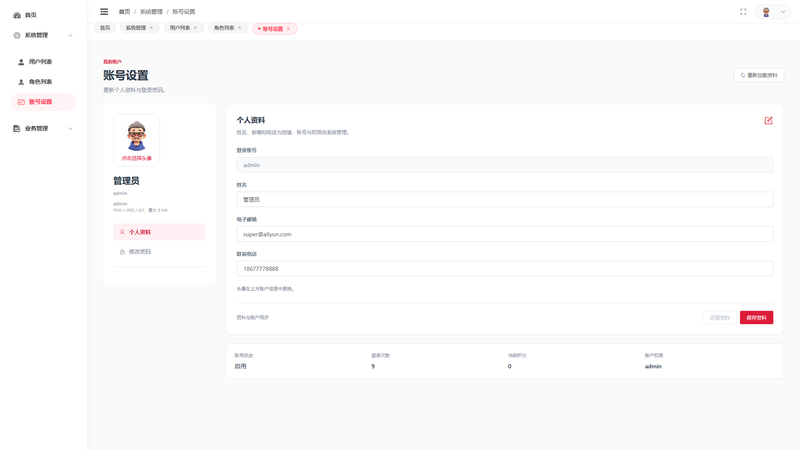Click 首页 in the breadcrumb
800x450 pixels.
[124, 12]
